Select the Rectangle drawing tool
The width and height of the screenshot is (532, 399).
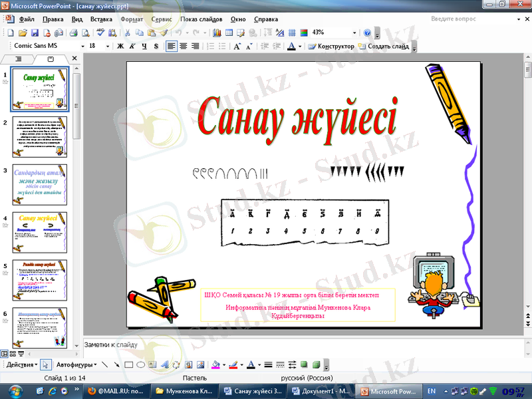129,364
